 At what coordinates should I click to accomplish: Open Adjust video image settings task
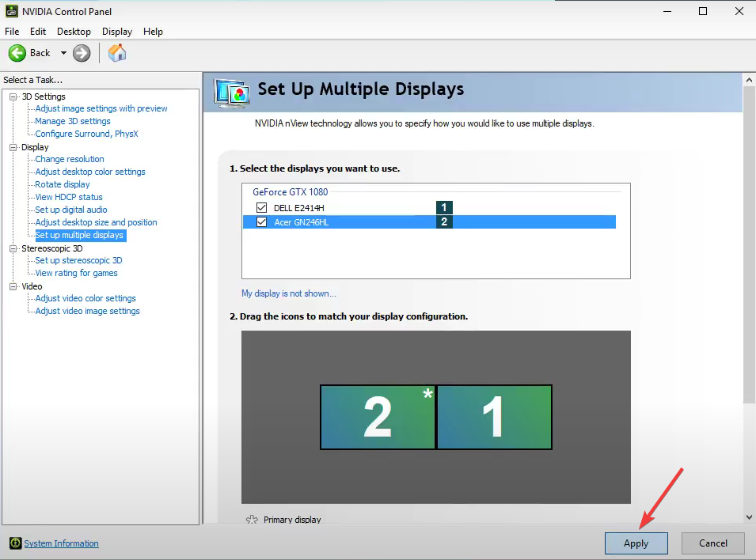[x=87, y=311]
